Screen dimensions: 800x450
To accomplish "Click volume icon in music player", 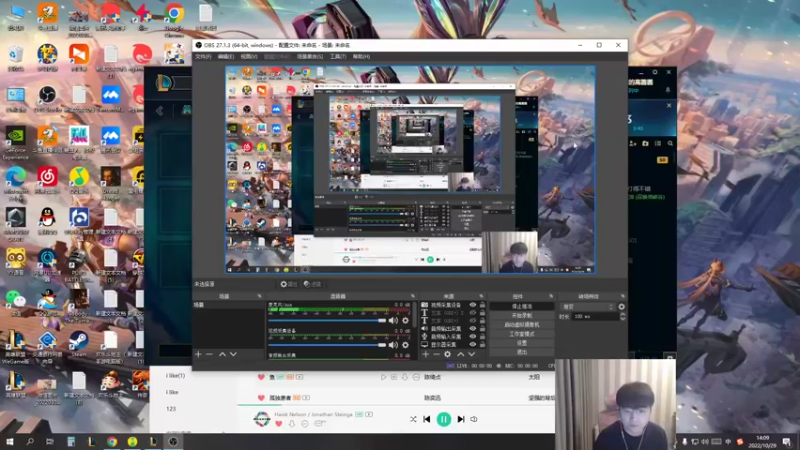I will coord(474,419).
